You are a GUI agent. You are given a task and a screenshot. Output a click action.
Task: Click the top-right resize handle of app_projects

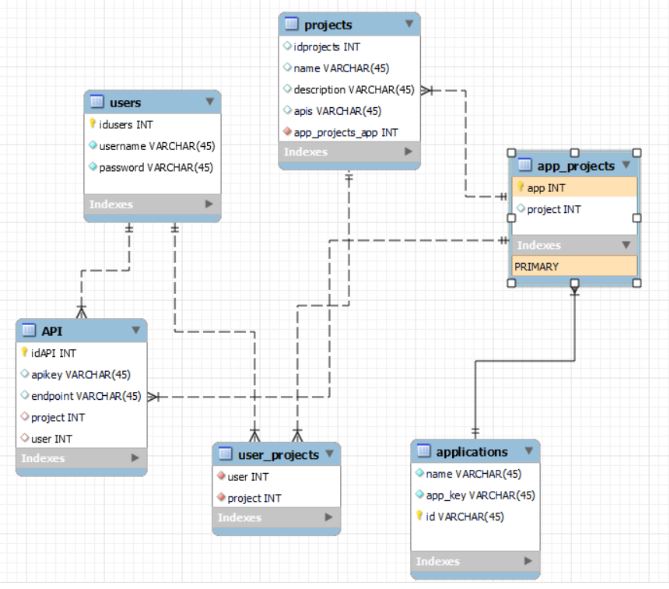[x=637, y=153]
